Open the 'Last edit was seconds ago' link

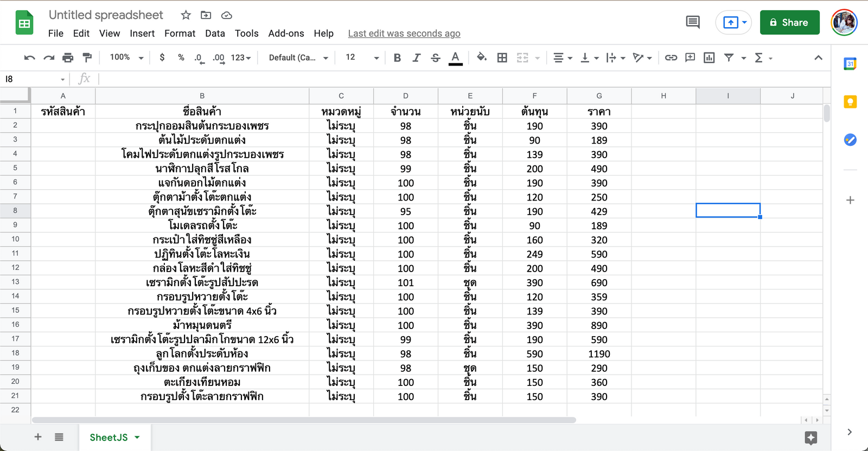404,34
